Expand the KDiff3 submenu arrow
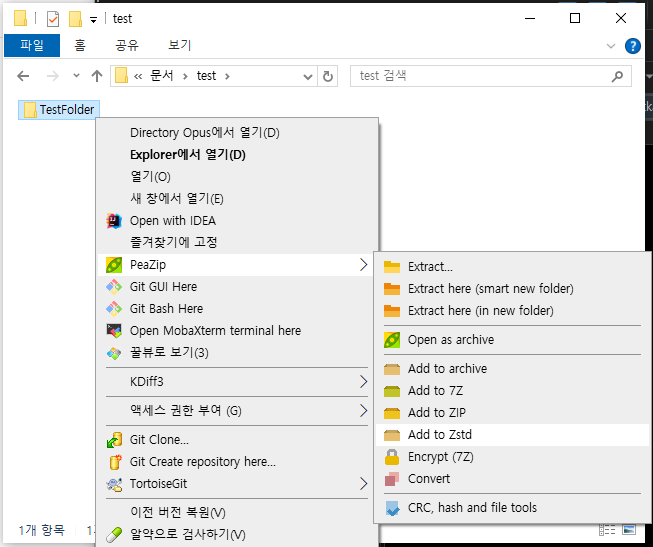The image size is (653, 547). coord(363,382)
